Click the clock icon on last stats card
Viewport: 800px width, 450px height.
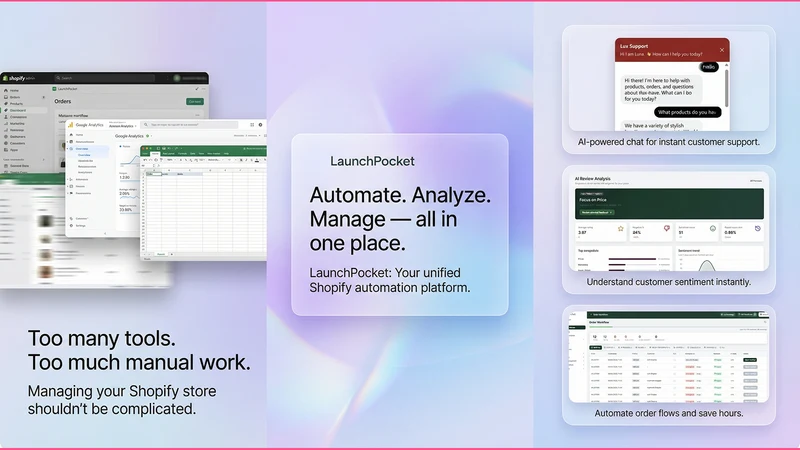pyautogui.click(x=758, y=229)
